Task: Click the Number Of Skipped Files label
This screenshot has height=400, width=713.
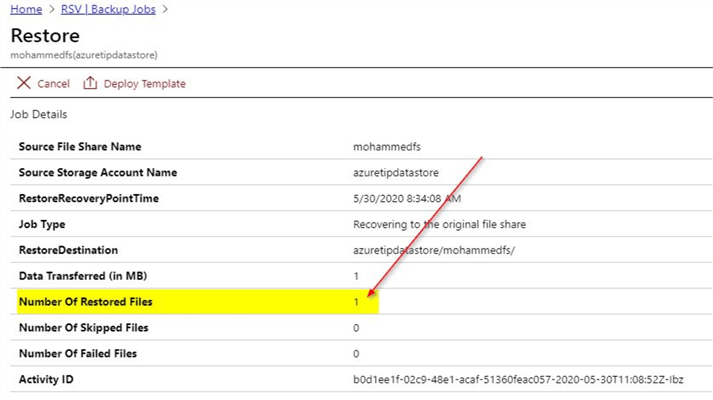Action: (83, 327)
